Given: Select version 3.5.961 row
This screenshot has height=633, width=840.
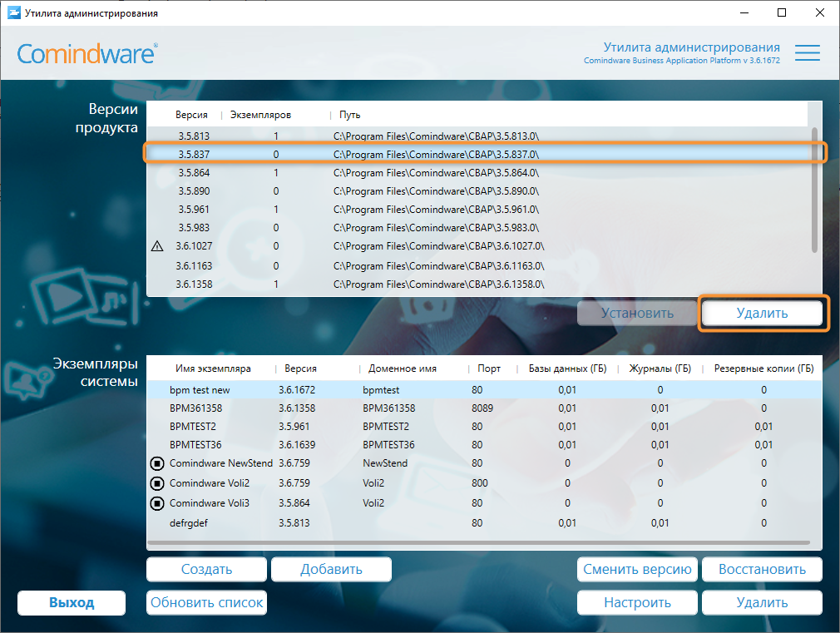Looking at the screenshot, I should 477,209.
